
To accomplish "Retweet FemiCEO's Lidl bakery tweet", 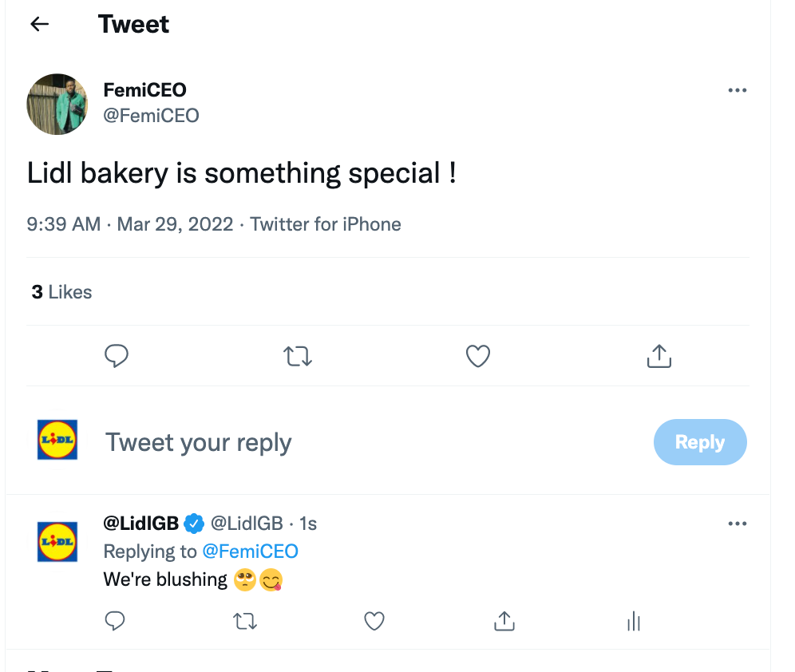I will pyautogui.click(x=298, y=356).
